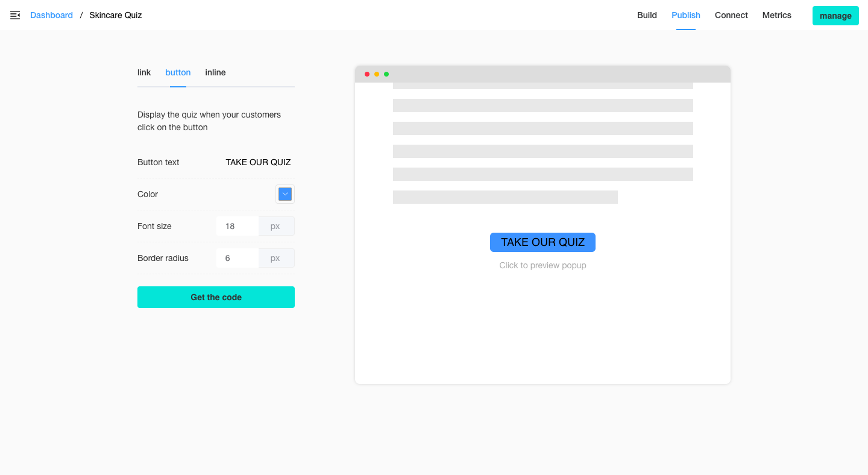
Task: Click the quiz display description text
Action: 209,121
